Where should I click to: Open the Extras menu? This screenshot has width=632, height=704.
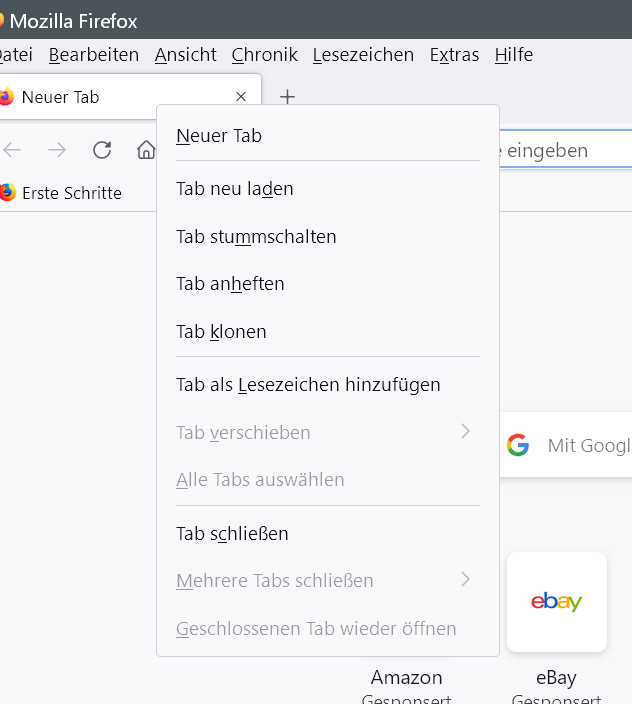pos(454,55)
